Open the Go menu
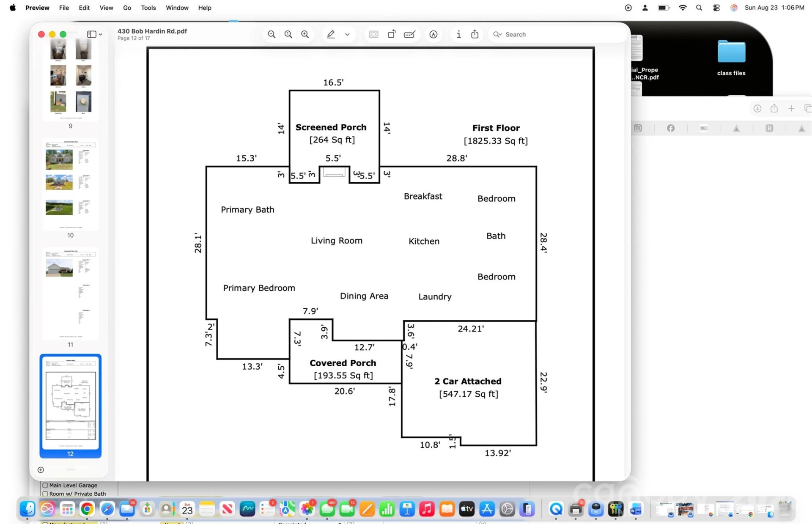This screenshot has width=812, height=524. click(x=127, y=8)
